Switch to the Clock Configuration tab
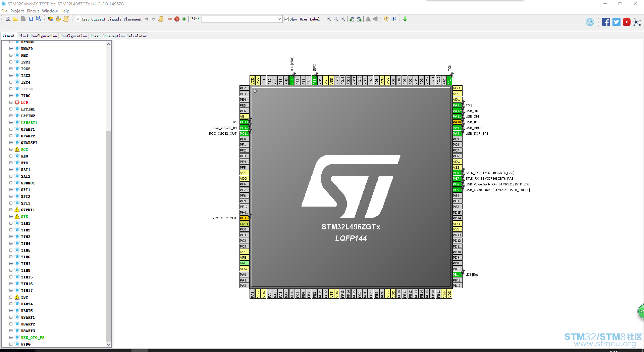 pos(38,36)
